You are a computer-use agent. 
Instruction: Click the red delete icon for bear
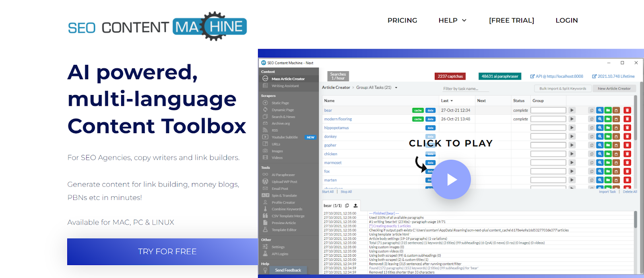pos(627,110)
